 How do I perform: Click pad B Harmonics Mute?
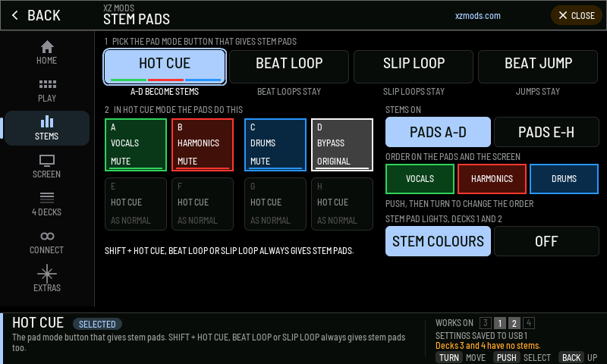pos(203,145)
